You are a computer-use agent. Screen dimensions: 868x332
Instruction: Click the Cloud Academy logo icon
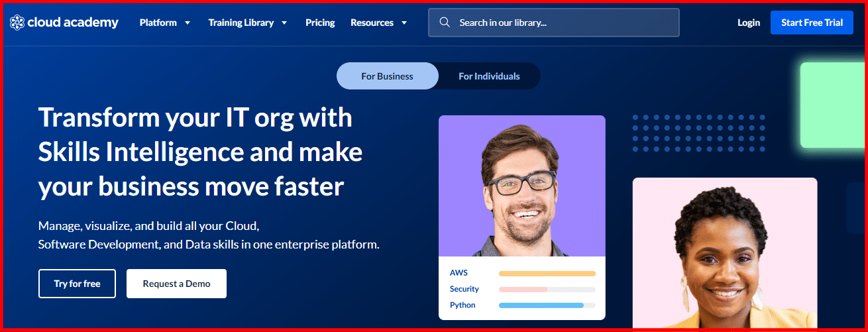click(17, 23)
